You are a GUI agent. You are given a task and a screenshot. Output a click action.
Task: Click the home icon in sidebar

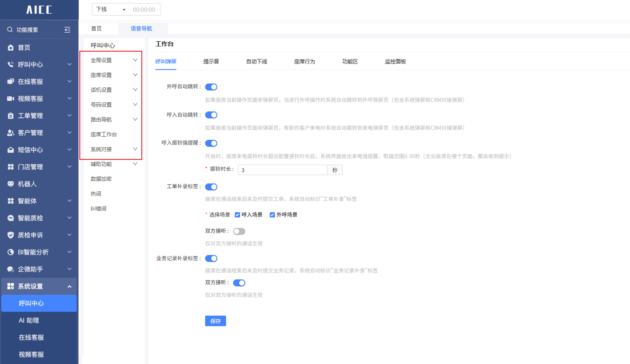(x=11, y=47)
